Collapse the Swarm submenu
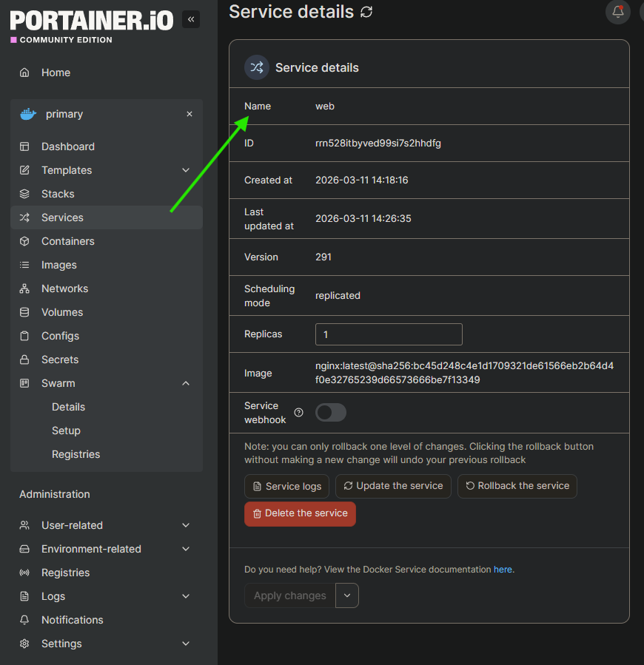 [x=186, y=383]
